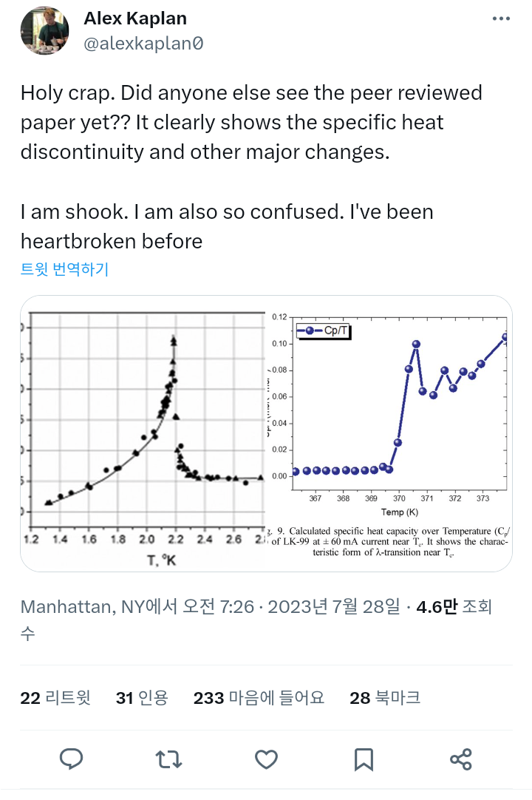Viewport: 532px width, 800px height.
Task: Open the @alexkaplan0 handle link
Action: (143, 44)
